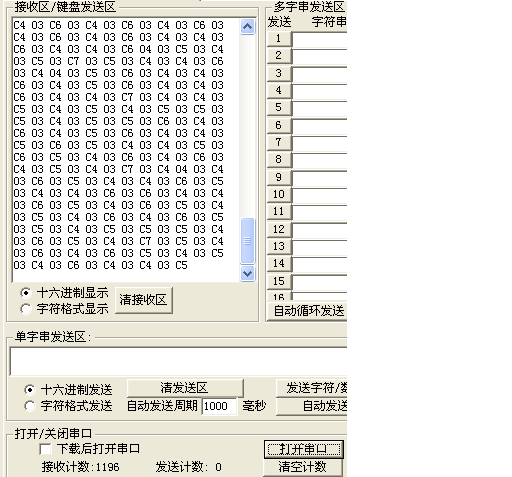Click the scroll down arrow in receive area
Viewport: 512px width, 477px height.
tap(247, 274)
